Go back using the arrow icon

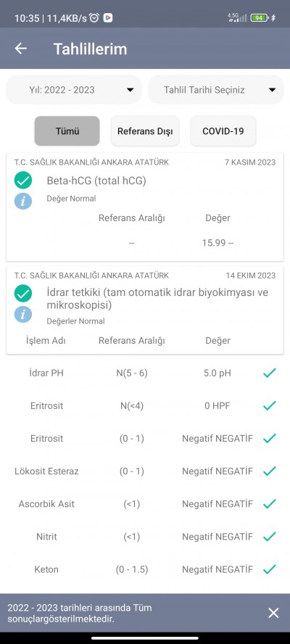click(20, 49)
